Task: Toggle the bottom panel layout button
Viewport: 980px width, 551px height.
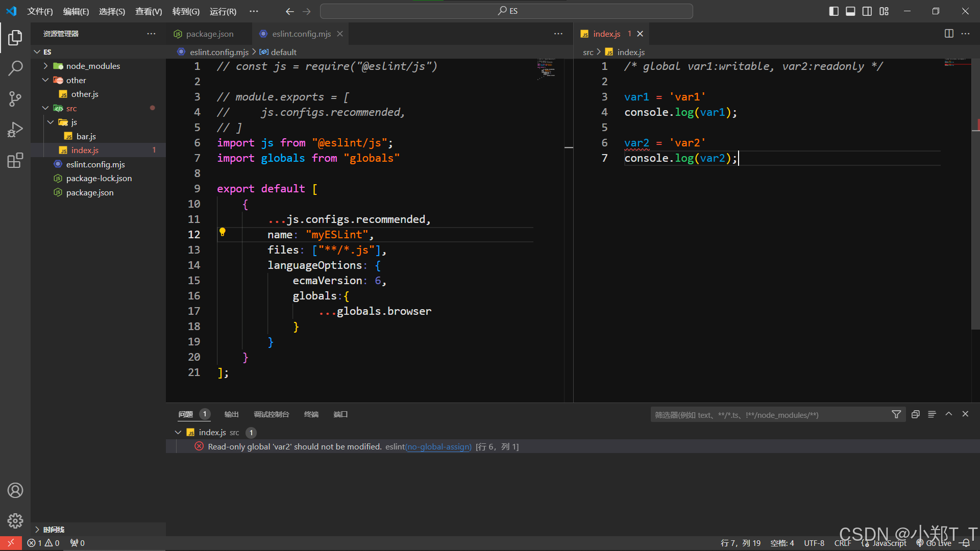Action: [850, 11]
